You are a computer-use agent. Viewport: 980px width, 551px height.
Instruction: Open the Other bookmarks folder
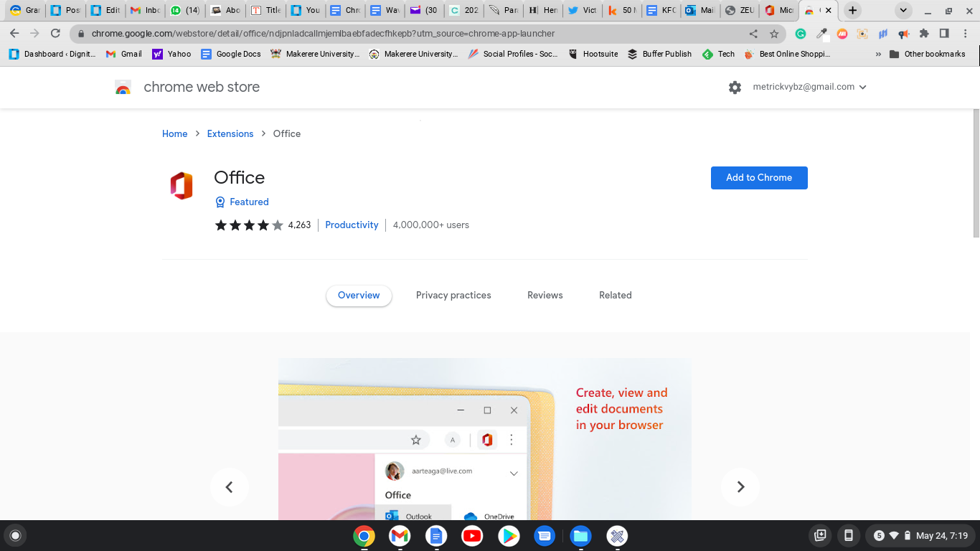coord(927,54)
